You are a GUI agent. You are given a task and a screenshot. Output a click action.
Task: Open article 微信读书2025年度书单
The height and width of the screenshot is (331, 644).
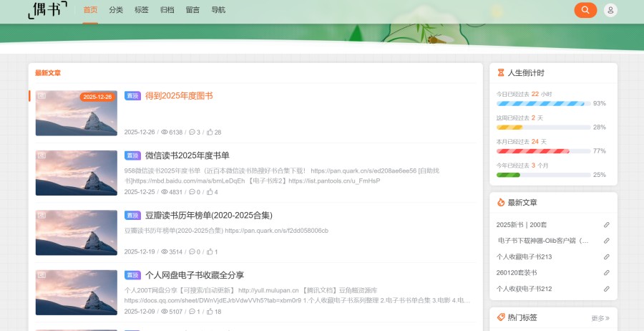[x=187, y=155]
